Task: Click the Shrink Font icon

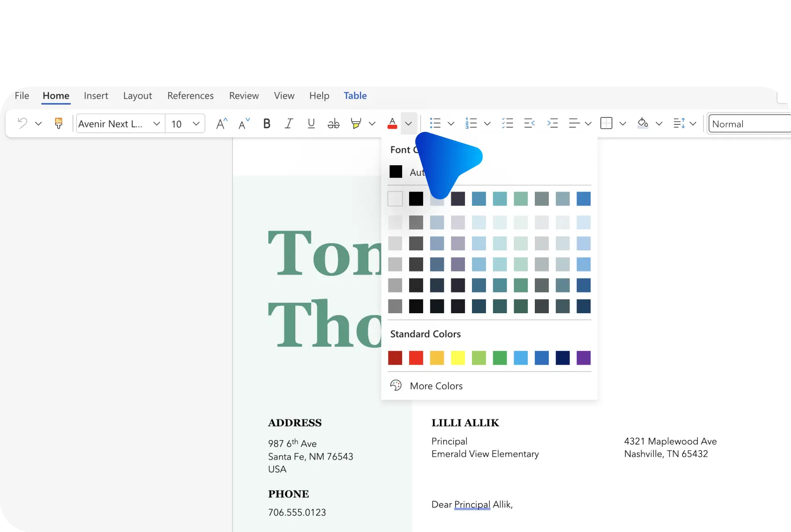Action: tap(244, 123)
